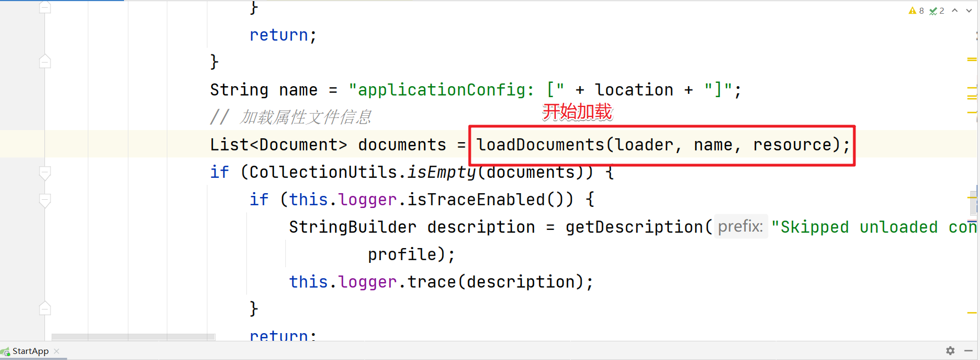Click the "Skipped unloaded" string literal
Viewport: 980px width, 360px height.
click(x=875, y=227)
